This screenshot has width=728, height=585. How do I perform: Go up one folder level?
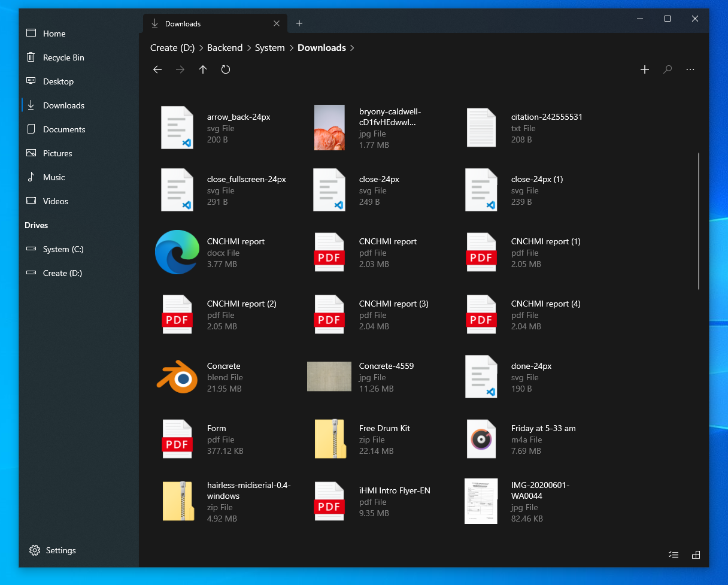(203, 69)
